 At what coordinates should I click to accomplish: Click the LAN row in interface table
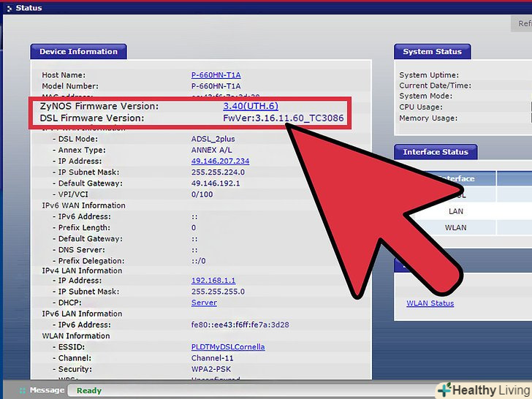(x=455, y=211)
